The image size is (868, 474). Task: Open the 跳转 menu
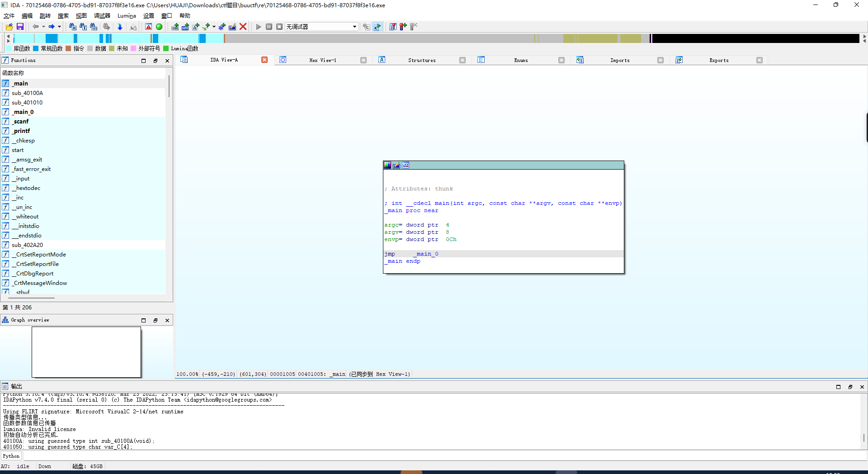pos(45,15)
